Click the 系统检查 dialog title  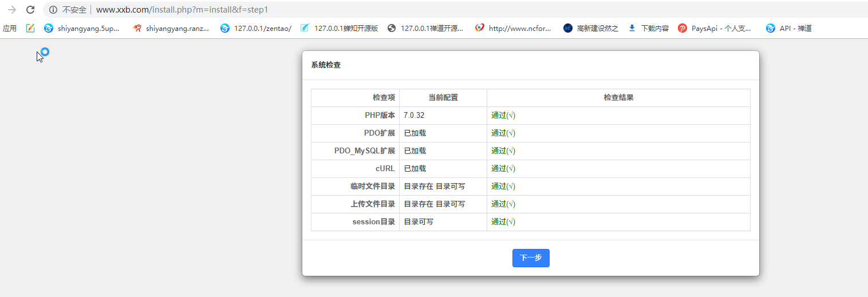pyautogui.click(x=326, y=65)
